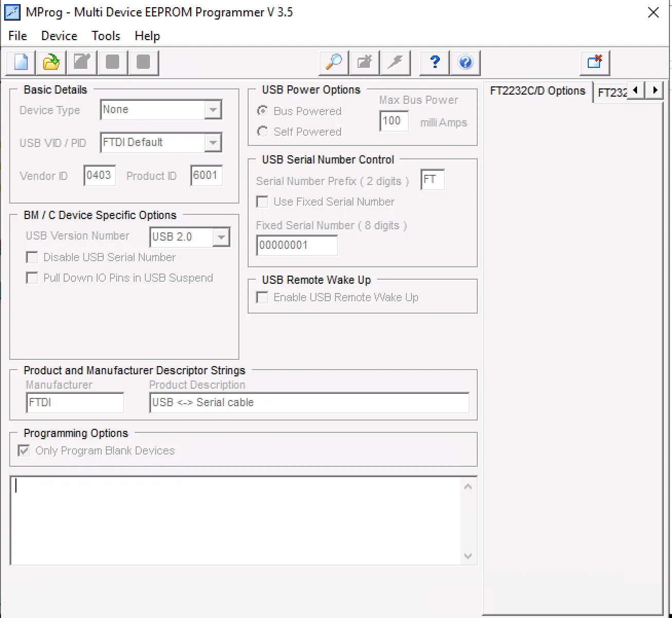Click the Product Description text field
Image resolution: width=672 pixels, height=618 pixels.
[x=309, y=403]
